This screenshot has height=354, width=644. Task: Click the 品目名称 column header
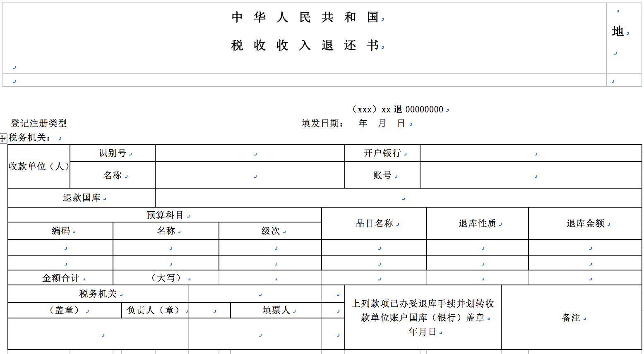pyautogui.click(x=374, y=223)
